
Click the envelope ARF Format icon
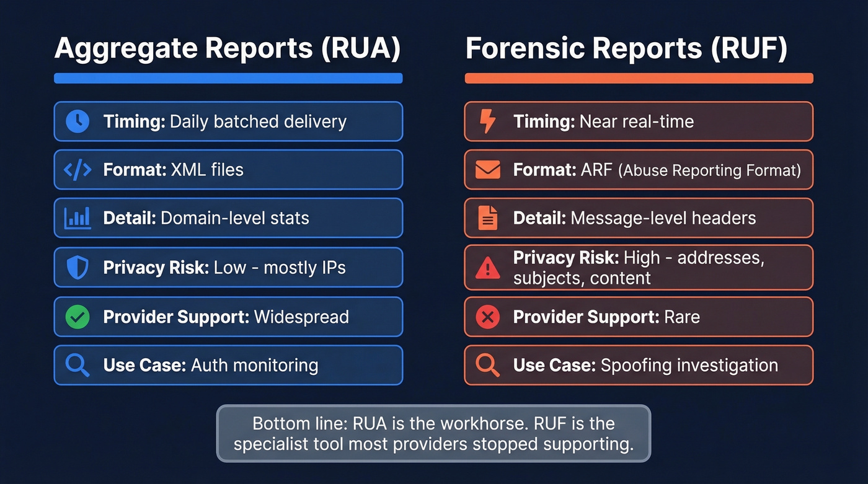point(487,170)
